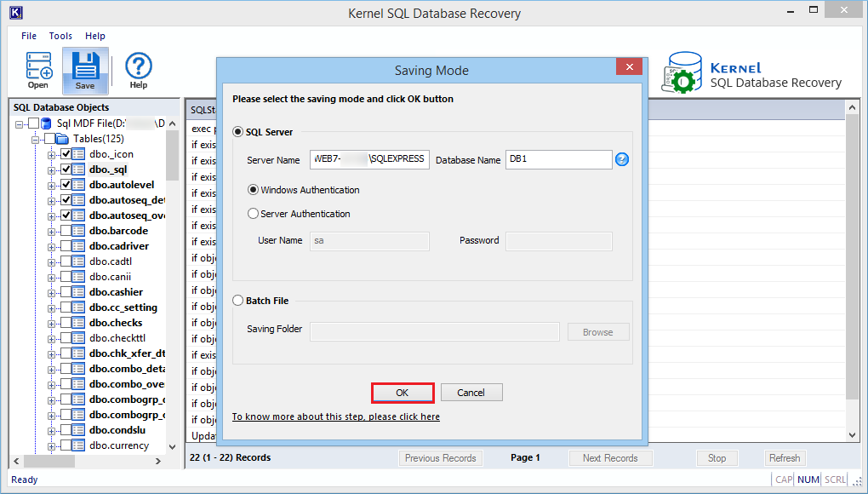Click the table icon for dbo.autolevel

click(x=78, y=185)
